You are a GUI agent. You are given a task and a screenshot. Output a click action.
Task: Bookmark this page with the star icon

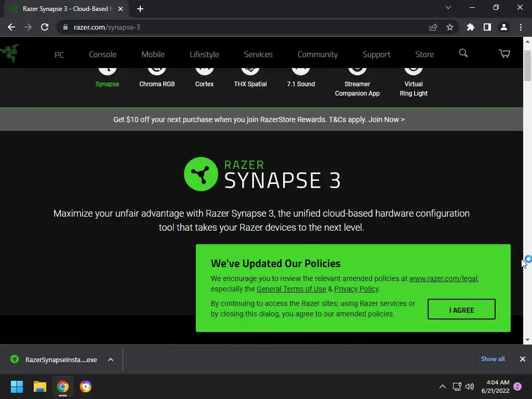pos(450,27)
